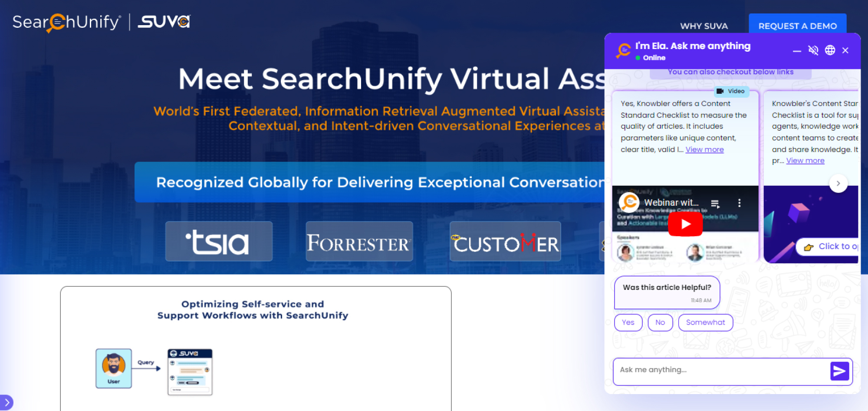
Task: Play the Webinar YouTube video
Action: [685, 224]
